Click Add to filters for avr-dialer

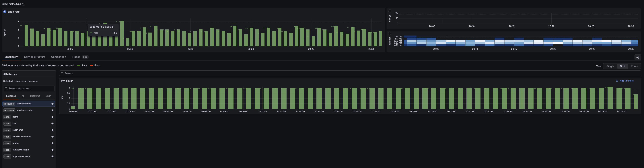coord(624,81)
